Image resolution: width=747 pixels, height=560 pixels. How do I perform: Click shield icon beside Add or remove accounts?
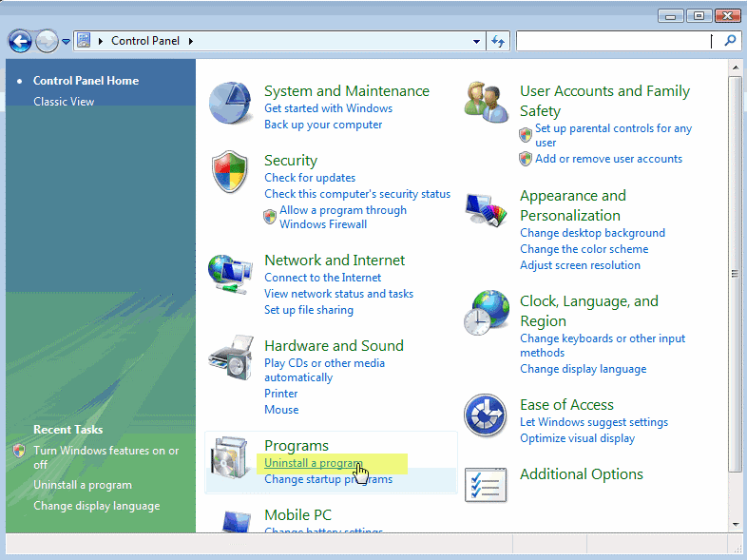pos(526,159)
